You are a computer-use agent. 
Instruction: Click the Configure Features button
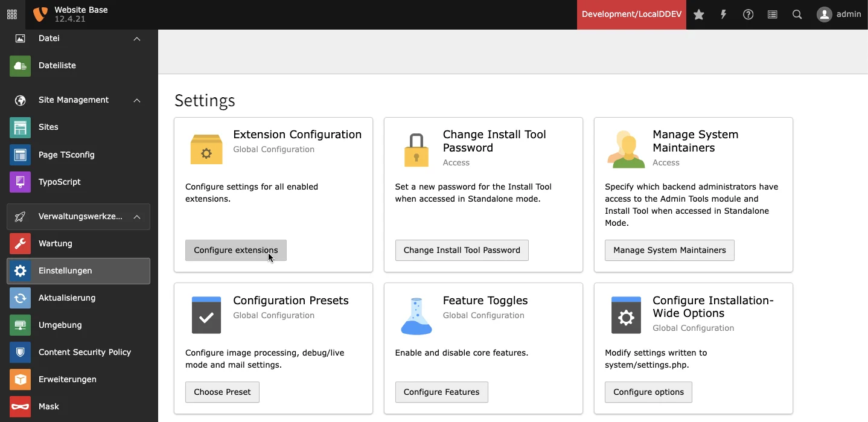pos(441,392)
